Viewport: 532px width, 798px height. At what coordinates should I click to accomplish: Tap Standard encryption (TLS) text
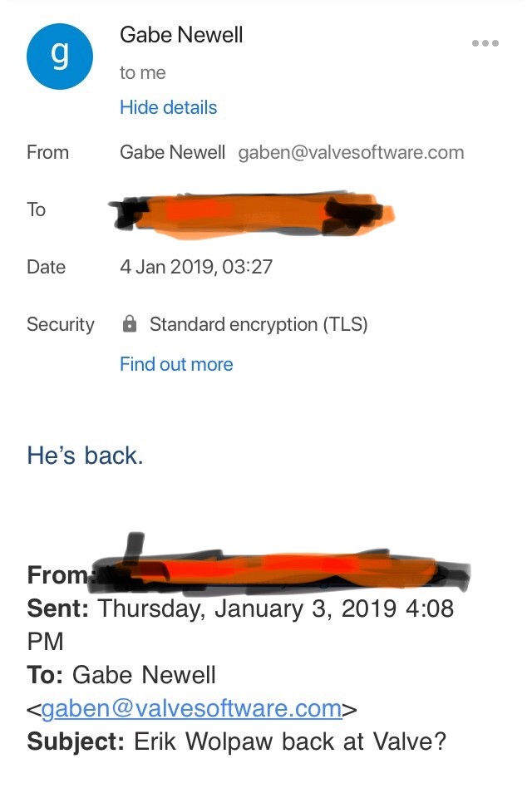coord(259,324)
